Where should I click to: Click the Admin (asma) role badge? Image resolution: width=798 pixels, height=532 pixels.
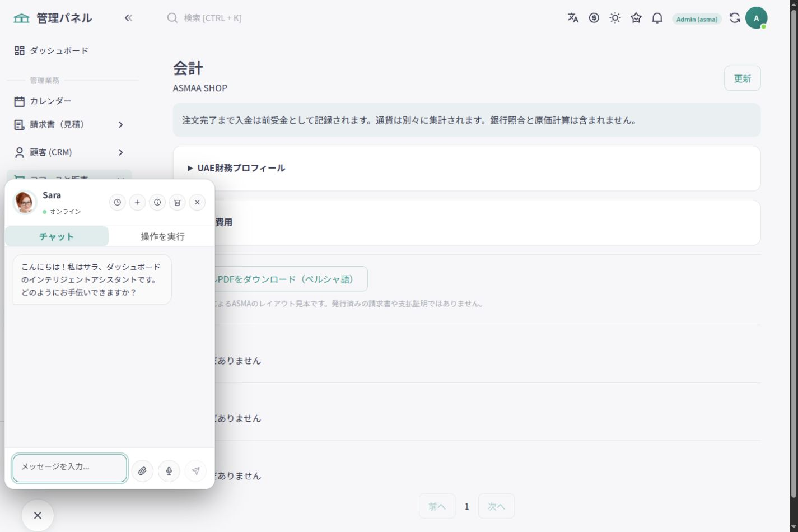(697, 19)
